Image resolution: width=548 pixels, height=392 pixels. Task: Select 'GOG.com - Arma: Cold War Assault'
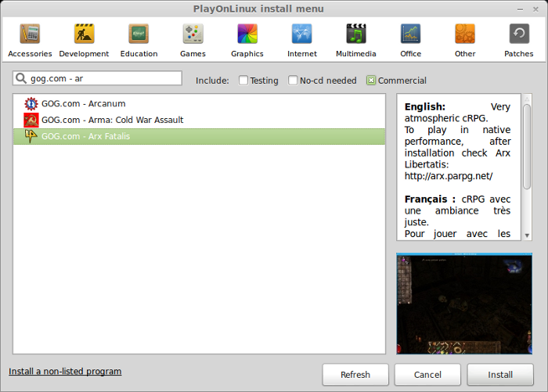199,120
